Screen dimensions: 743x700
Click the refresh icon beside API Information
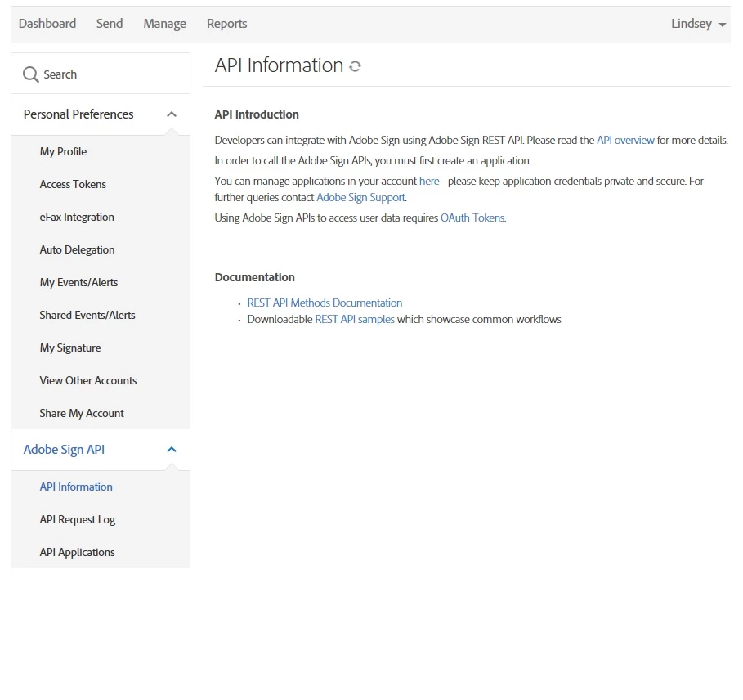click(355, 66)
